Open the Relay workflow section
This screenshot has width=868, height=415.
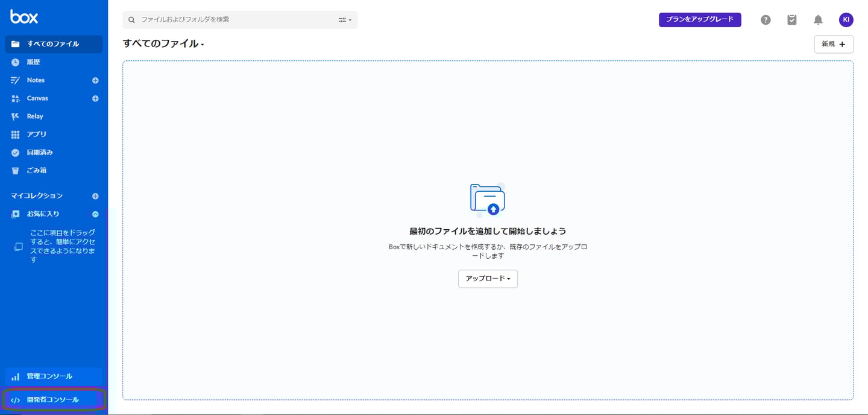coord(35,116)
